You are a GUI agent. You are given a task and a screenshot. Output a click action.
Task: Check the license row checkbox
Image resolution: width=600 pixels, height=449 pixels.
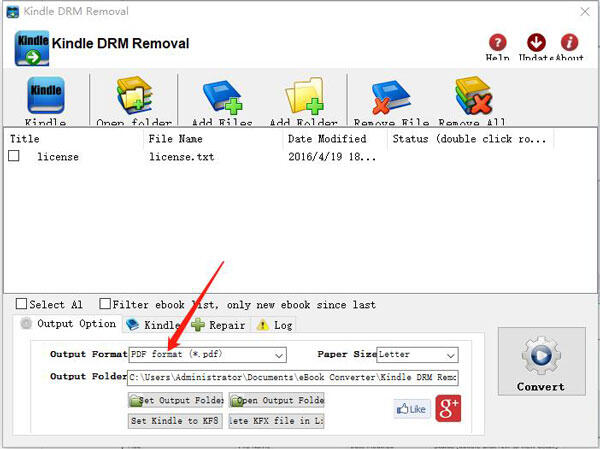point(14,156)
